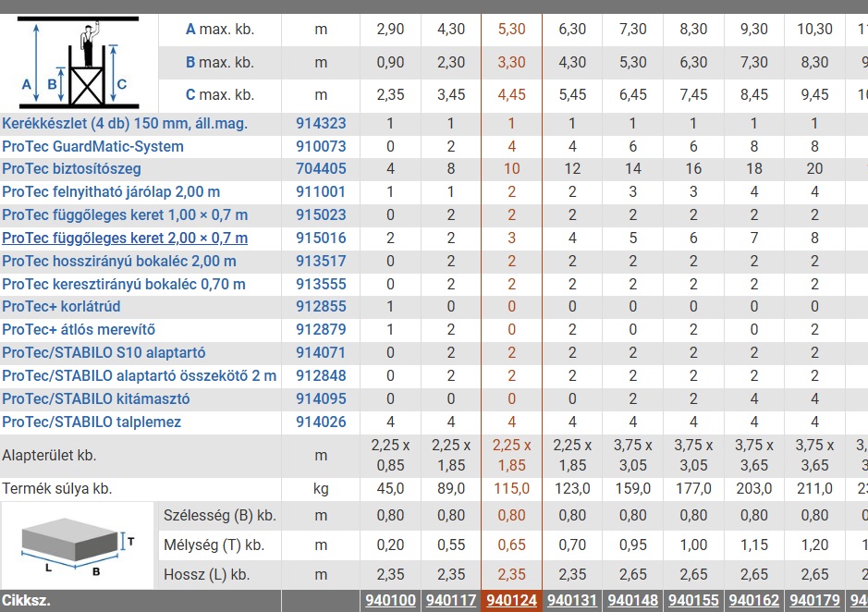This screenshot has height=612, width=868.
Task: Click article number 911001
Action: pos(321,191)
